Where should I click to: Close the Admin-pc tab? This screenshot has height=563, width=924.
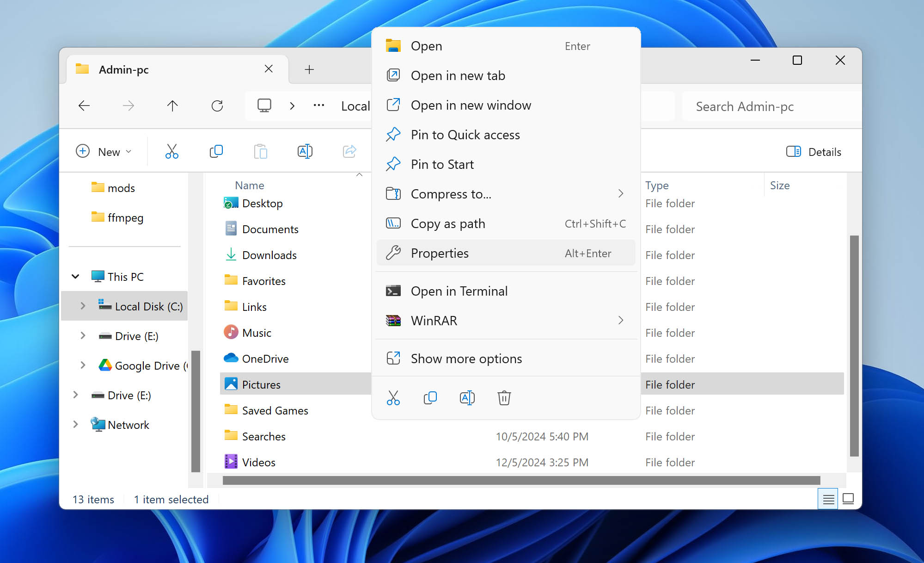click(x=268, y=69)
